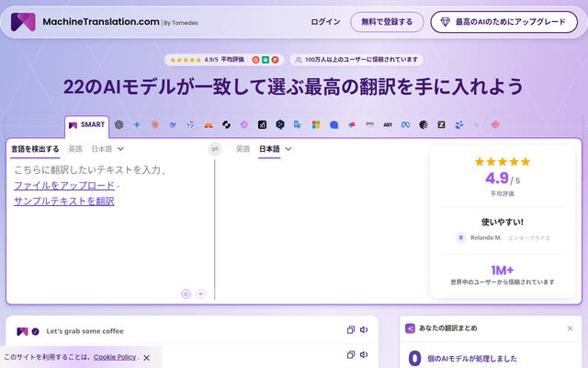Click the サンプルテキストを翻訳 link
The width and height of the screenshot is (588, 368).
pos(64,201)
